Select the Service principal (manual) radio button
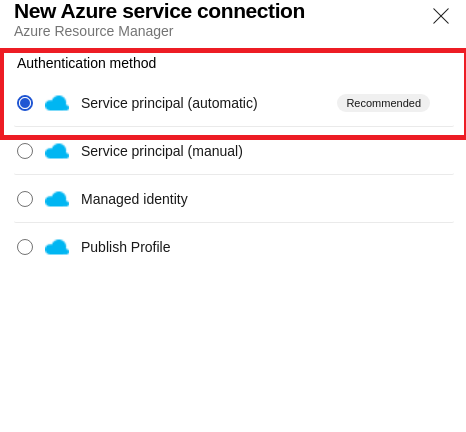 point(25,151)
